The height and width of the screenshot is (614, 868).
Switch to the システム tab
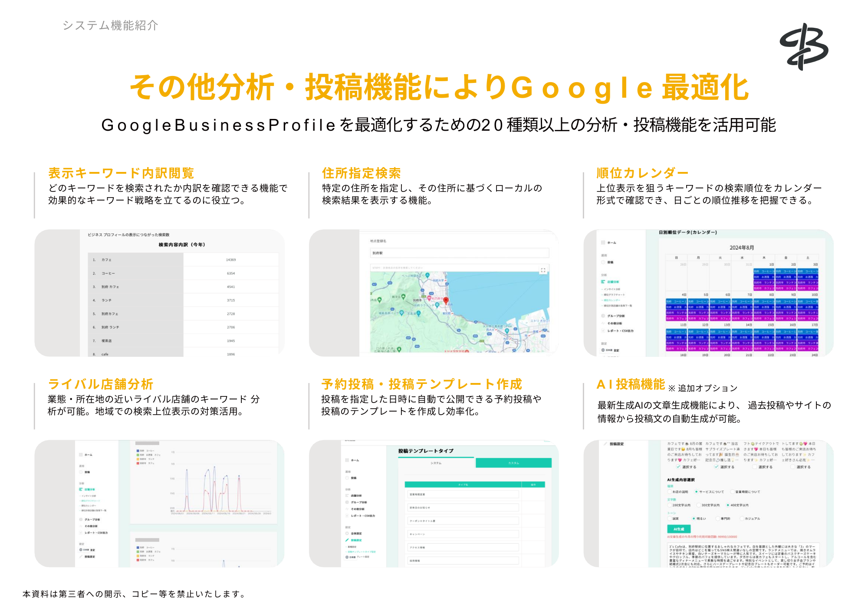tap(436, 463)
